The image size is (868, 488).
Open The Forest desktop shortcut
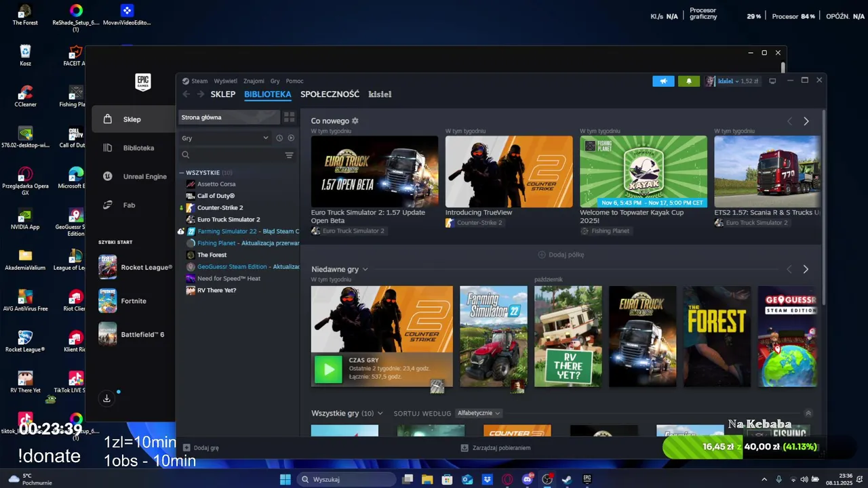25,14
